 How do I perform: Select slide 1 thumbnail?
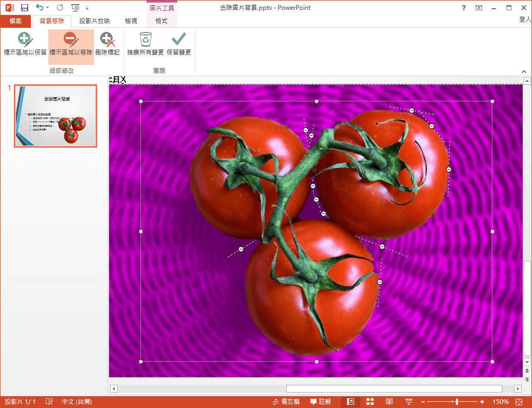click(56, 116)
